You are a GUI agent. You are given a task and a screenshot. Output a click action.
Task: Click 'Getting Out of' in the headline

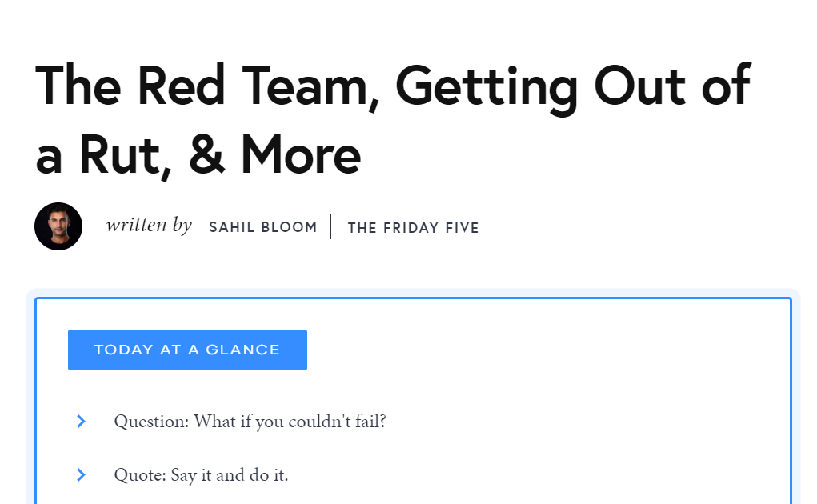(573, 86)
